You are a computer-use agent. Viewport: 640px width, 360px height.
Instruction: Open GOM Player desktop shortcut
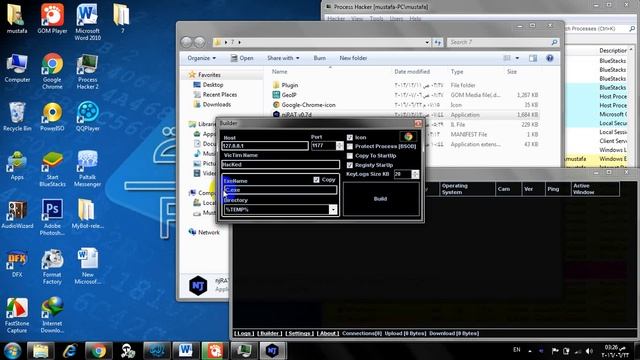[52, 18]
